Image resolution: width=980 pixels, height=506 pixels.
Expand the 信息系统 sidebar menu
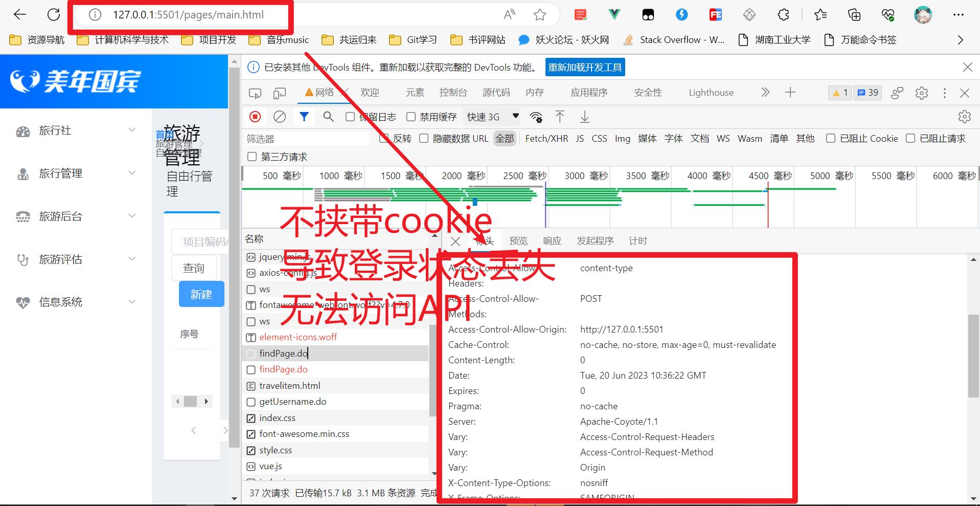pyautogui.click(x=76, y=302)
